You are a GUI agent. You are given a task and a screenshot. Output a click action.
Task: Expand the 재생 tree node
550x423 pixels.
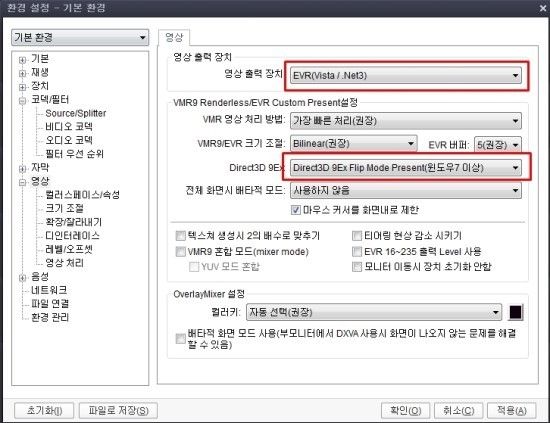pos(22,73)
